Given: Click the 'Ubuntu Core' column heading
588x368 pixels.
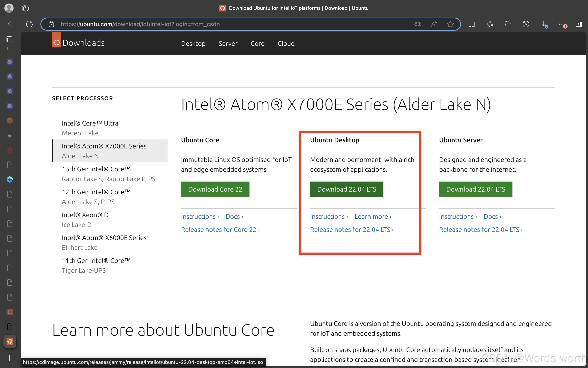Looking at the screenshot, I should tap(200, 140).
